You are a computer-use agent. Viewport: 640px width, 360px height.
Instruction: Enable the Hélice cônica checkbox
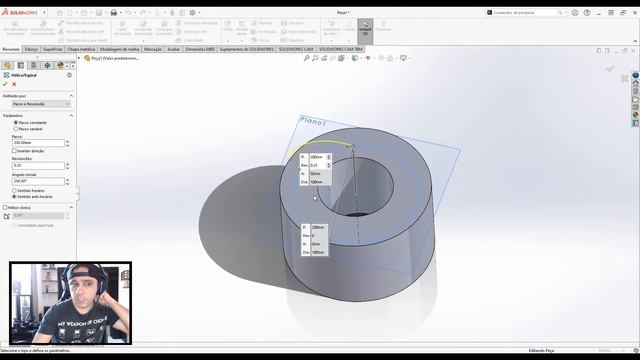5,208
